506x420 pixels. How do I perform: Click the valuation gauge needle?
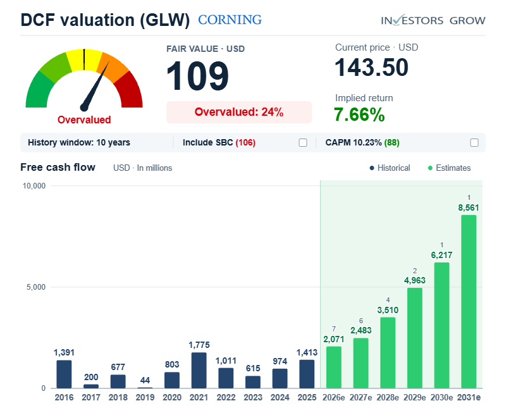(x=96, y=87)
